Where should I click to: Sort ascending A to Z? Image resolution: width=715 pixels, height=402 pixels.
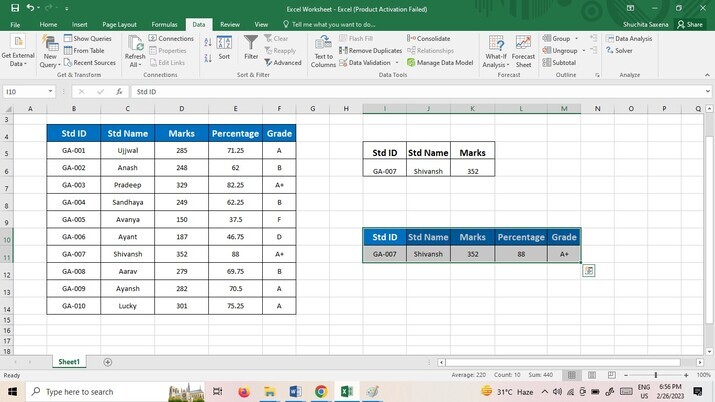(208, 43)
